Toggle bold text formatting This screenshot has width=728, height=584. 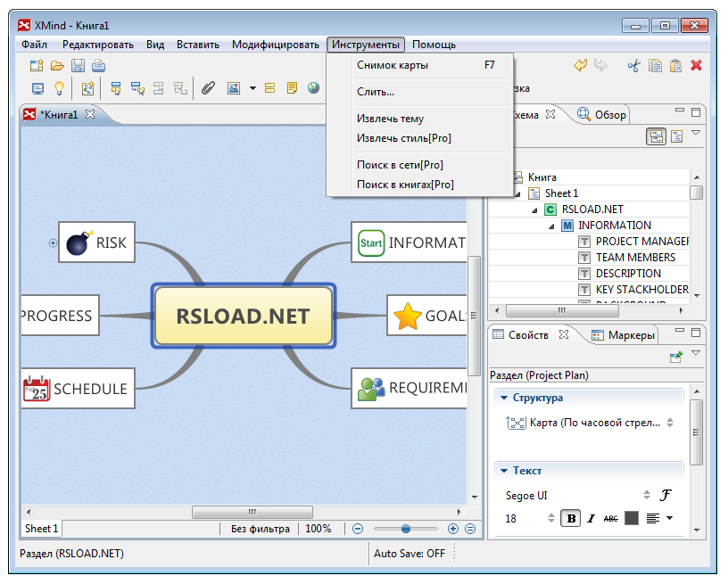pyautogui.click(x=568, y=518)
